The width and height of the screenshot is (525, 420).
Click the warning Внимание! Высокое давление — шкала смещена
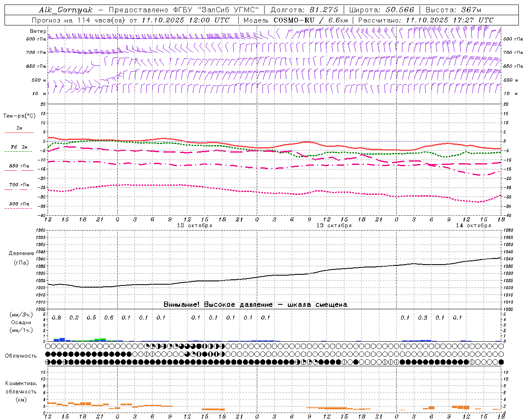point(256,305)
